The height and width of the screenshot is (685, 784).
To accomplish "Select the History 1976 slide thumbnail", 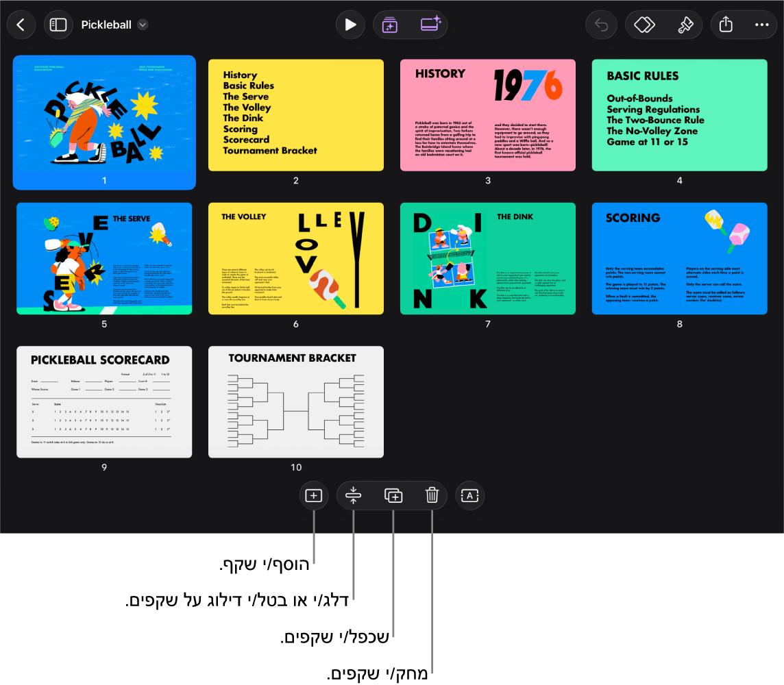I will tap(487, 115).
